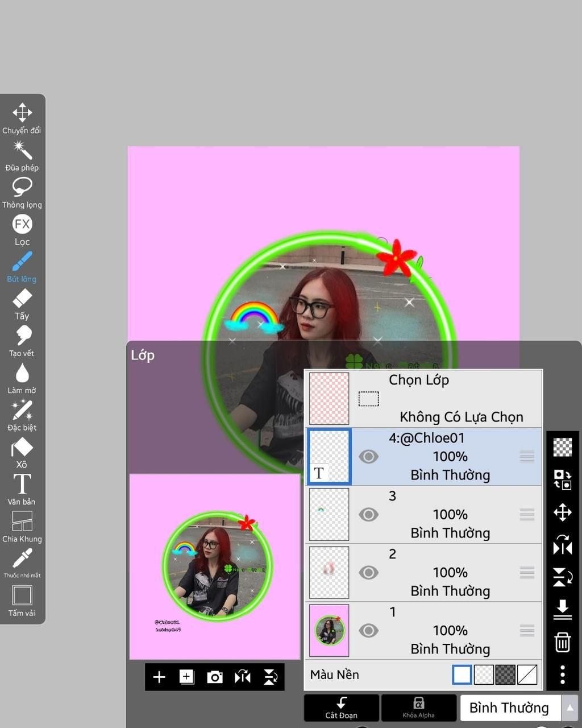Click layer 2 thumbnail
Image resolution: width=582 pixels, height=728 pixels.
click(329, 573)
